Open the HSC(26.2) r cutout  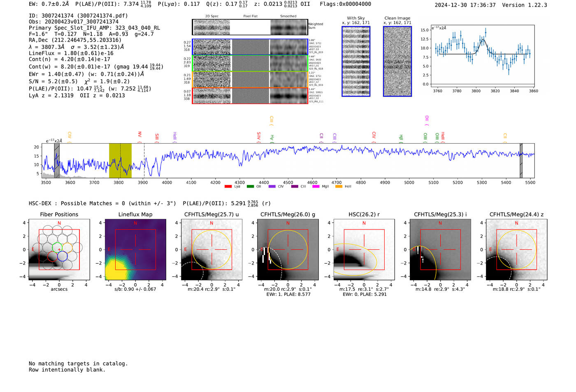point(364,250)
